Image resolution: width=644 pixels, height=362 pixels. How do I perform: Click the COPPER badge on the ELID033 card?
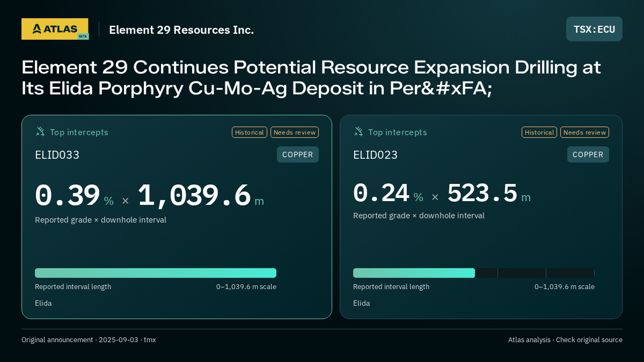[298, 154]
